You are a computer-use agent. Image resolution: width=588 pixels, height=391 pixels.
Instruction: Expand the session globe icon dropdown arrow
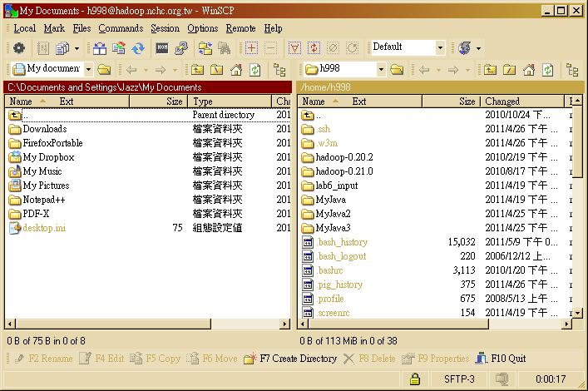click(478, 48)
